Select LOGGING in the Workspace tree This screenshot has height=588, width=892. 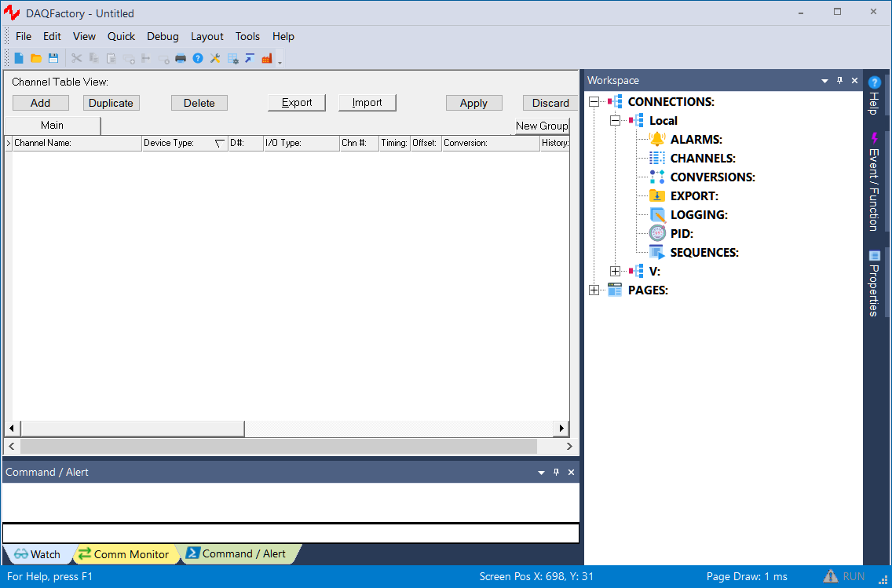pos(698,215)
